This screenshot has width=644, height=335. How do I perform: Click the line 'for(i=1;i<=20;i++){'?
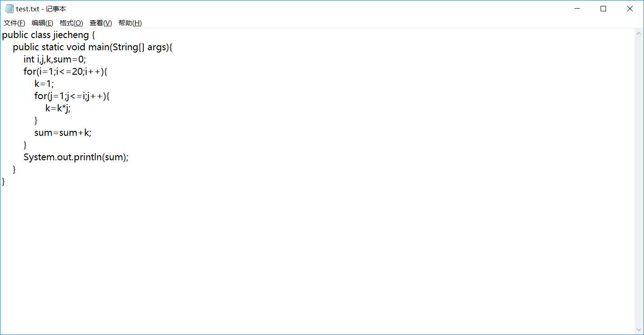(66, 72)
